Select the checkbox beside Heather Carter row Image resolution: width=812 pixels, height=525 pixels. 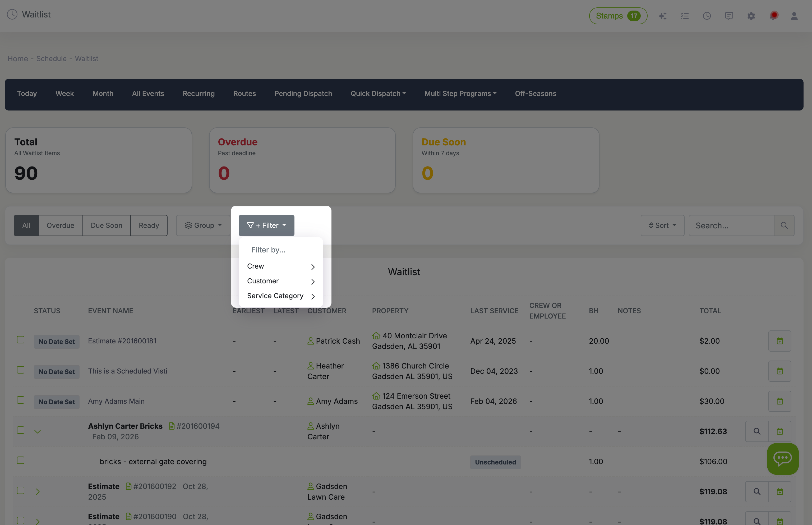click(20, 370)
